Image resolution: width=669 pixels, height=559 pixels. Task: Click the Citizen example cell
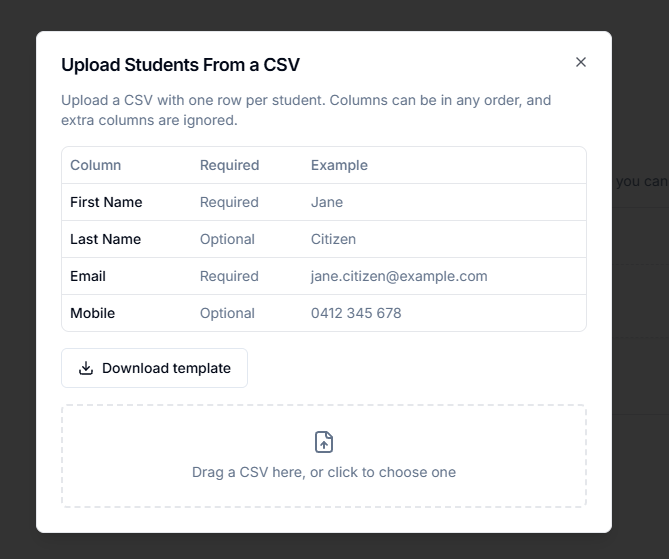(333, 239)
